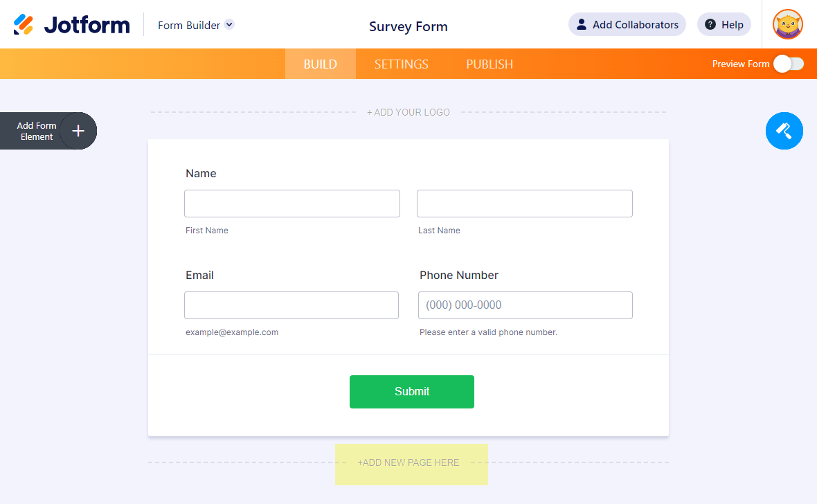The width and height of the screenshot is (817, 504).
Task: Click the Survey Form title
Action: click(x=408, y=26)
